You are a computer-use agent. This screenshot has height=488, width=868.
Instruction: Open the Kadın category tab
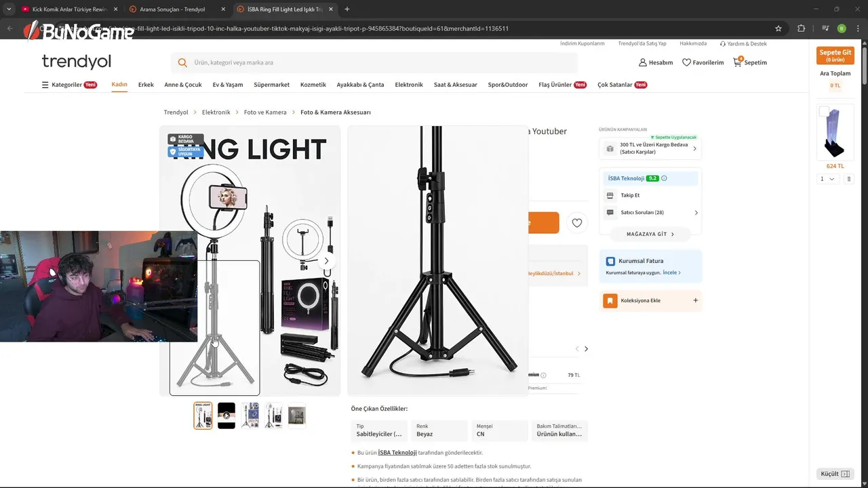[x=119, y=85]
